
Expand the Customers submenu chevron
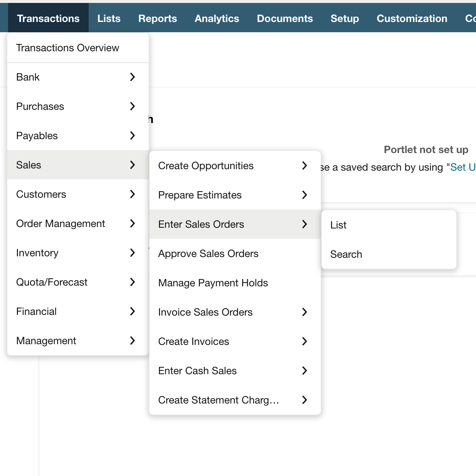pos(133,194)
